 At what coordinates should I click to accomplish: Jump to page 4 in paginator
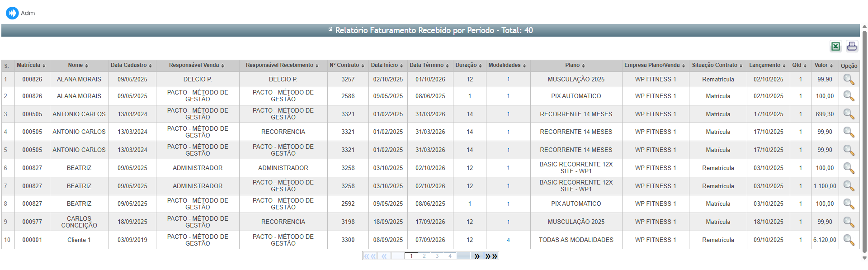pos(450,256)
